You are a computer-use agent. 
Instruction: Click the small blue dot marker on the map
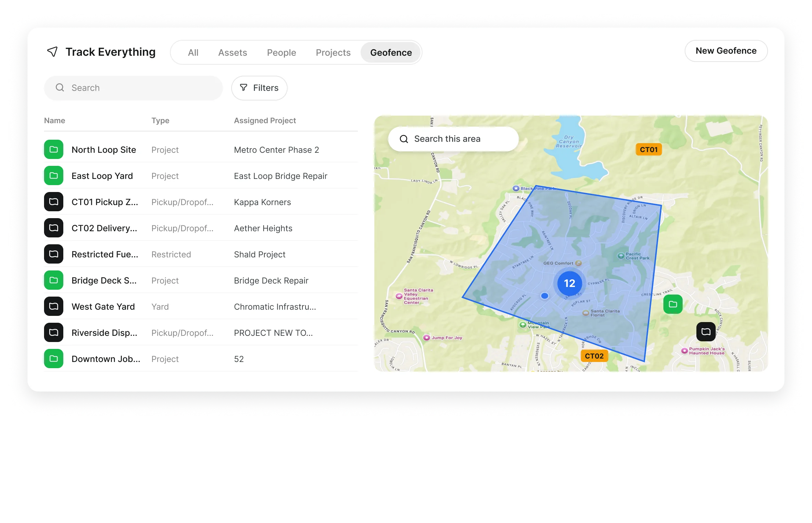545,296
